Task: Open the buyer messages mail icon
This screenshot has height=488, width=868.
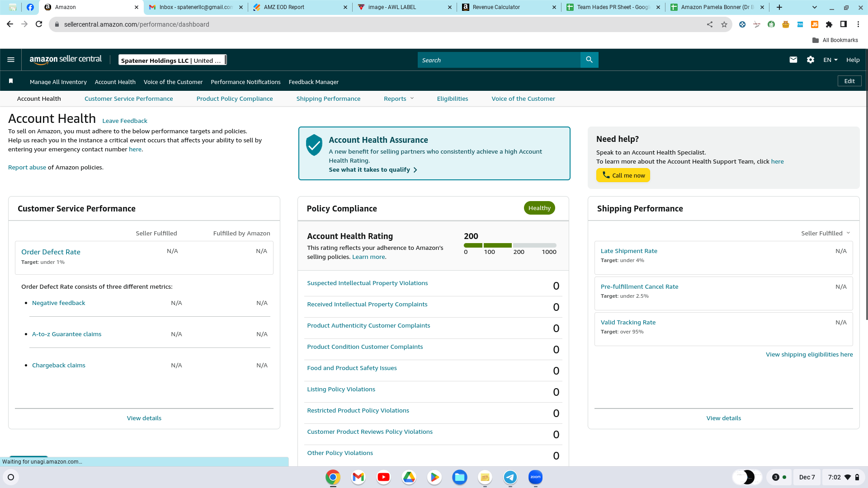Action: pyautogui.click(x=793, y=60)
